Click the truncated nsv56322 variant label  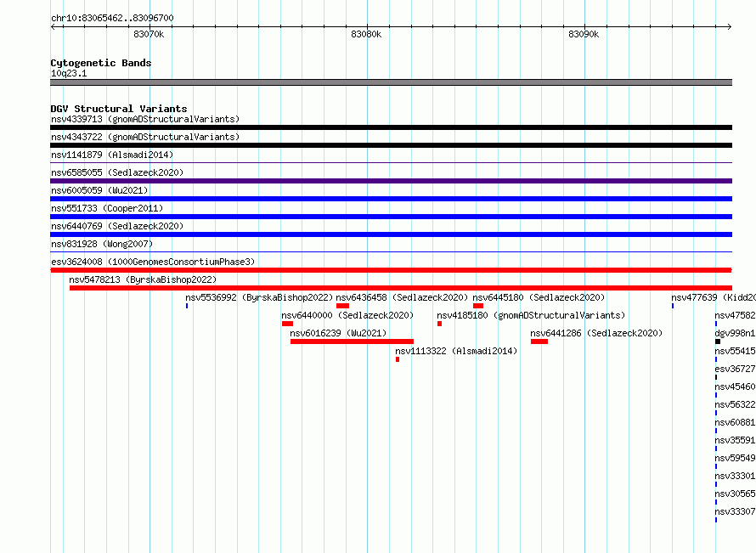pyautogui.click(x=735, y=404)
